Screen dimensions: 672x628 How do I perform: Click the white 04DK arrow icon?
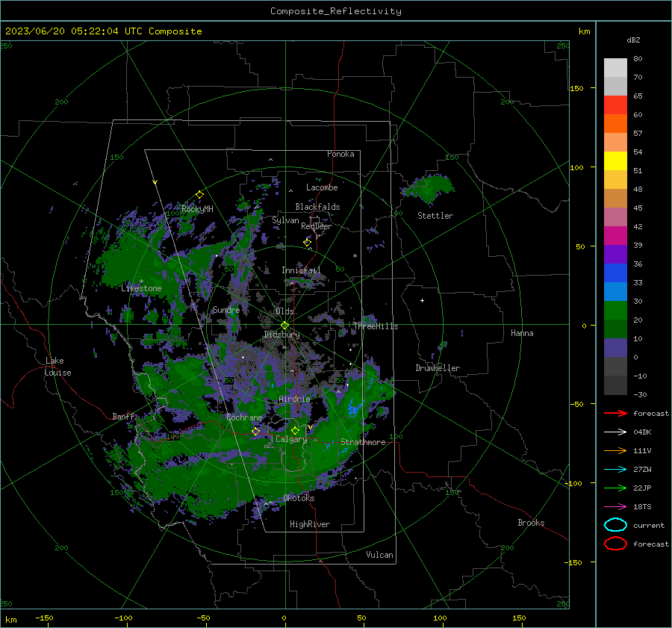tap(615, 432)
